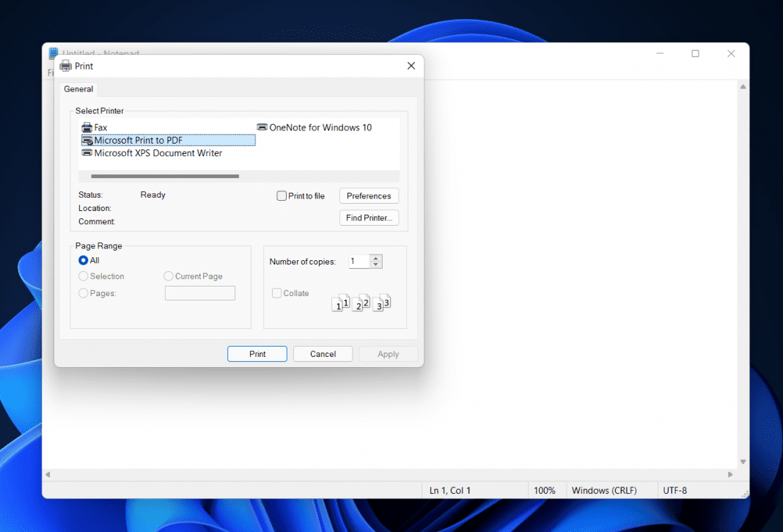Click the Find Printer button
The height and width of the screenshot is (532, 783).
(x=369, y=218)
